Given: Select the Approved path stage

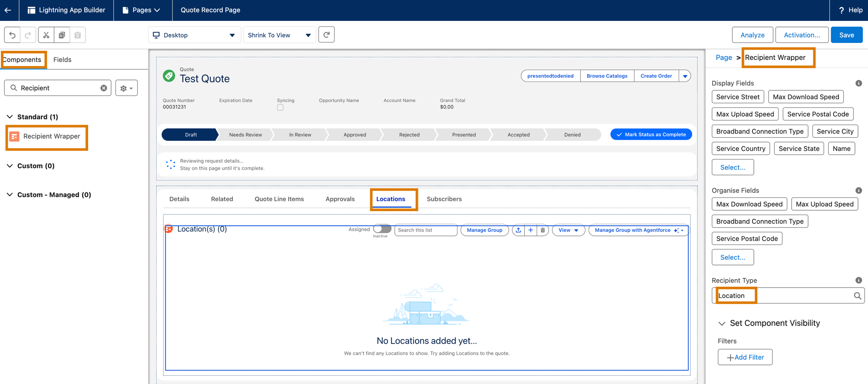Looking at the screenshot, I should [355, 135].
